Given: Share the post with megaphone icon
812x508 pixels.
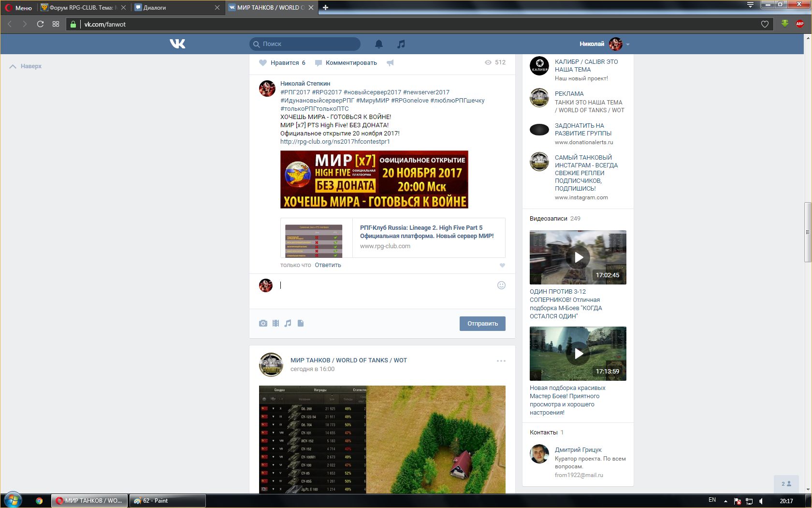Looking at the screenshot, I should pyautogui.click(x=390, y=62).
